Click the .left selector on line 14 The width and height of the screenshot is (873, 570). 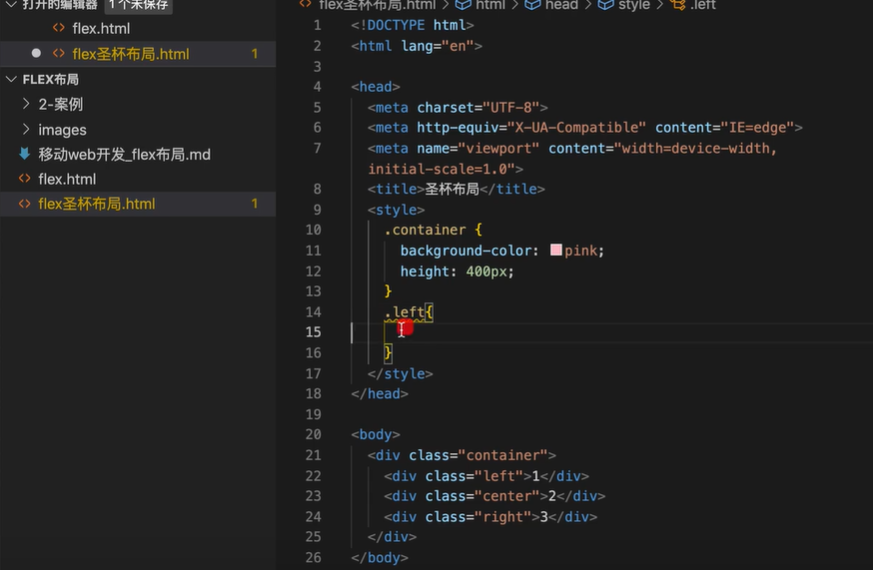coord(405,312)
